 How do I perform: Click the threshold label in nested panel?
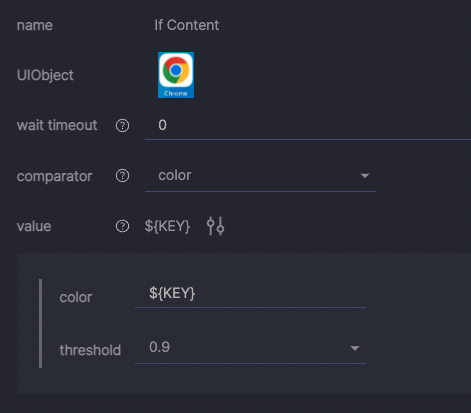coord(90,350)
